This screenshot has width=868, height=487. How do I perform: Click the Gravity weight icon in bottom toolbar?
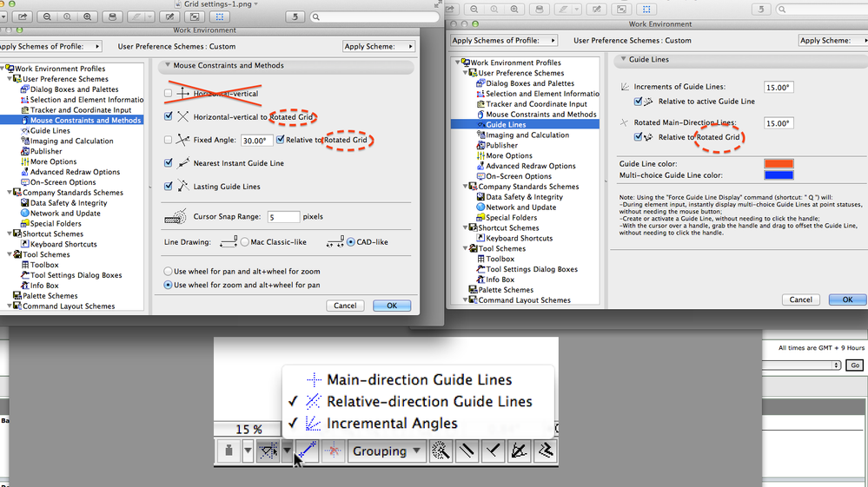[x=229, y=451]
